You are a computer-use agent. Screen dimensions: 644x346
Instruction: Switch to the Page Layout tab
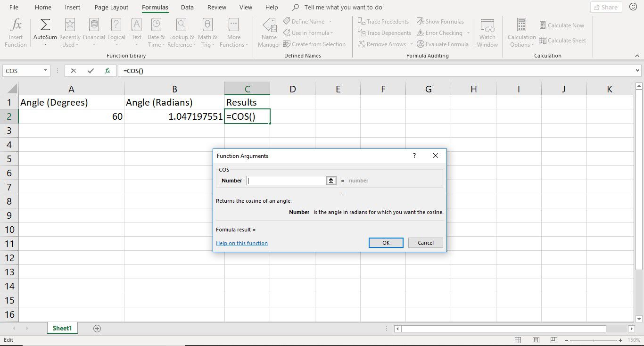tap(111, 7)
